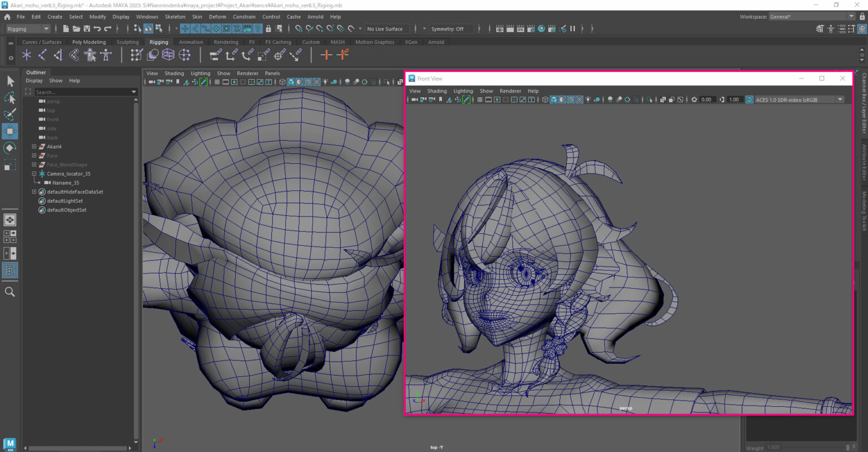
Task: Click the Save scene icon in the toolbar
Action: tap(88, 28)
